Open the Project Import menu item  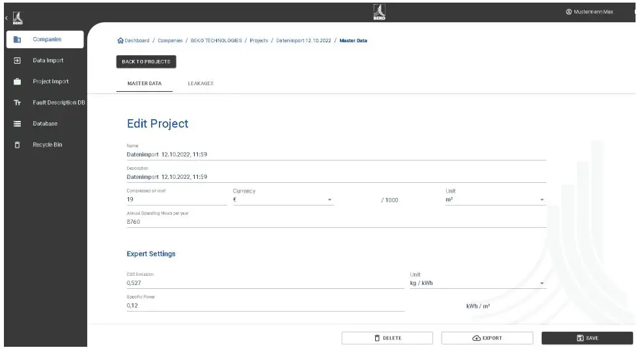tap(45, 81)
